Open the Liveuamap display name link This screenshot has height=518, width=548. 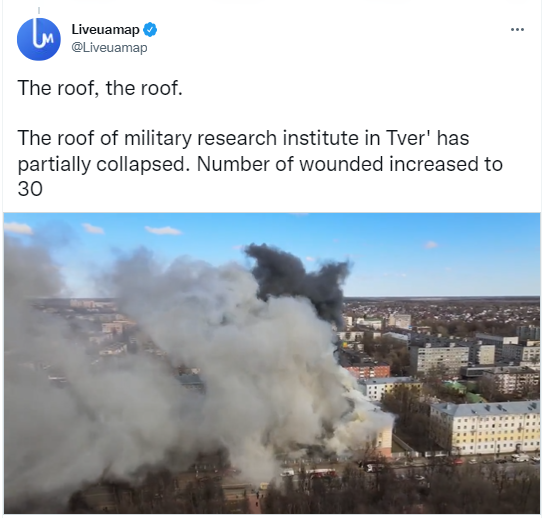coord(106,30)
